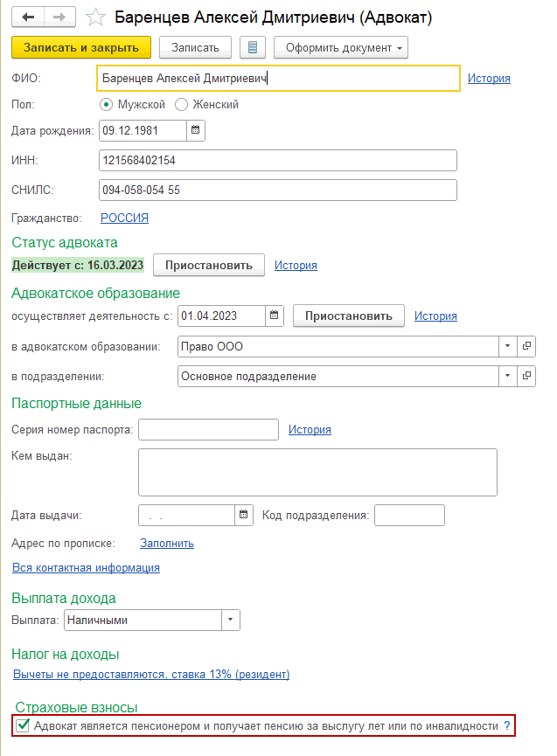557x756 pixels.
Task: Expand the адвокатское образование dropdown list
Action: tap(508, 347)
